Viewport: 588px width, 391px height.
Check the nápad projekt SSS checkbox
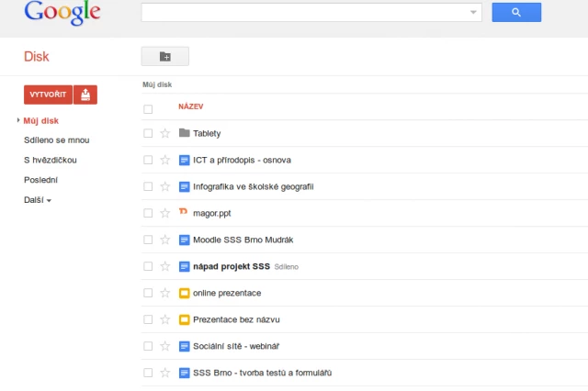click(148, 266)
